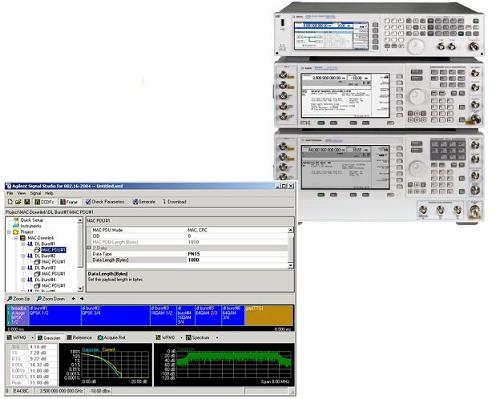
Task: Click the Download to instrument button
Action: click(x=174, y=202)
